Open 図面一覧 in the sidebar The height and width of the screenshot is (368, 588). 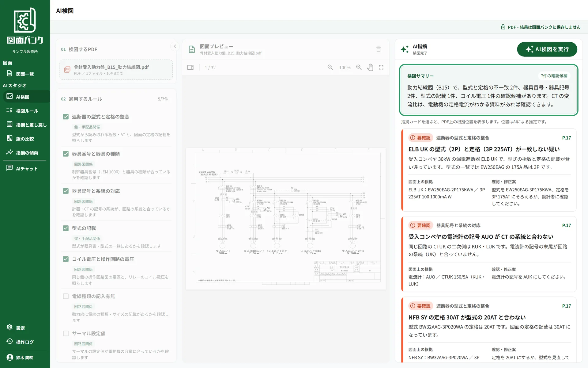[x=25, y=74]
